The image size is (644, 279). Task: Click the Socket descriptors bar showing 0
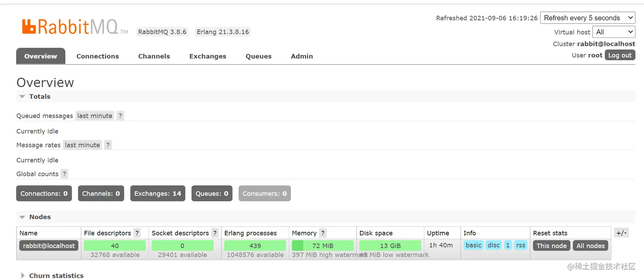tap(182, 245)
